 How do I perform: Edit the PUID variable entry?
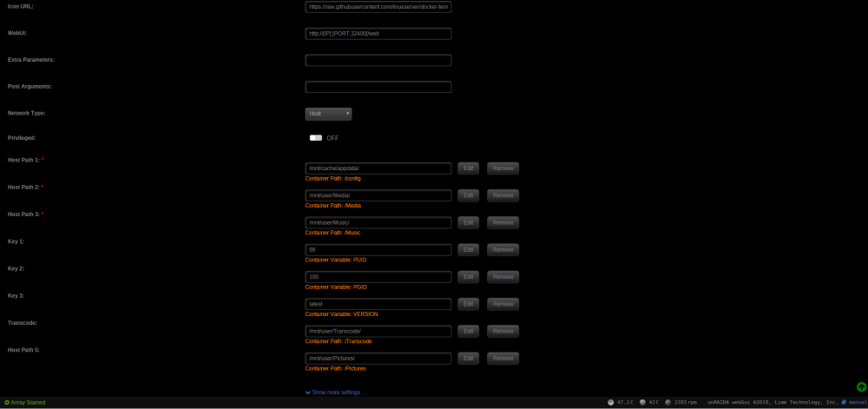(469, 249)
